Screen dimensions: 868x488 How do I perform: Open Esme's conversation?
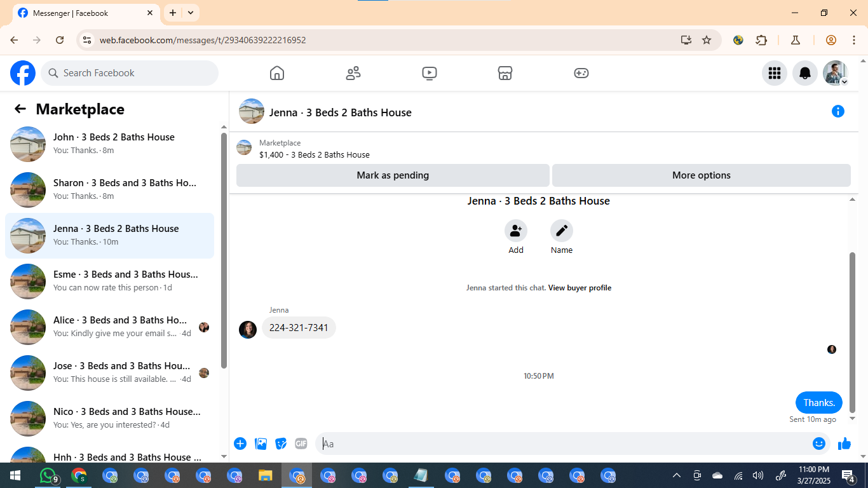(109, 281)
